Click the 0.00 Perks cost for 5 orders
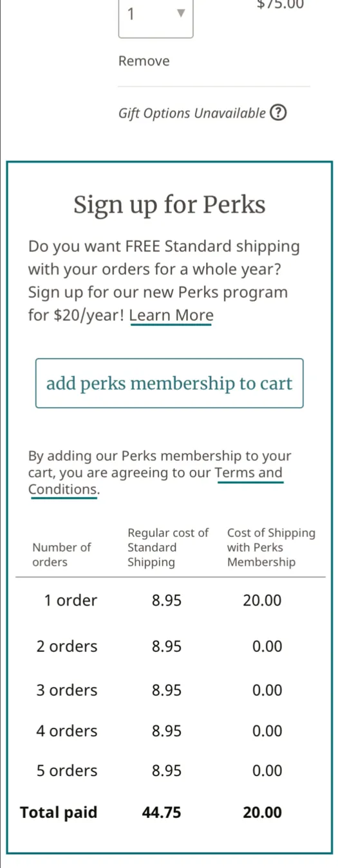Viewport: 338px width, 868px height. (267, 771)
